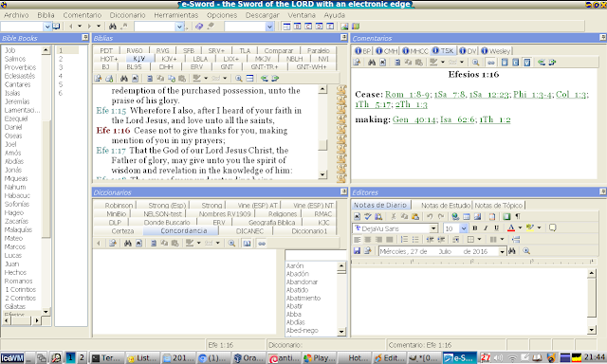
Task: Switch to the Strong (Esp) dictionary tab
Action: click(167, 206)
